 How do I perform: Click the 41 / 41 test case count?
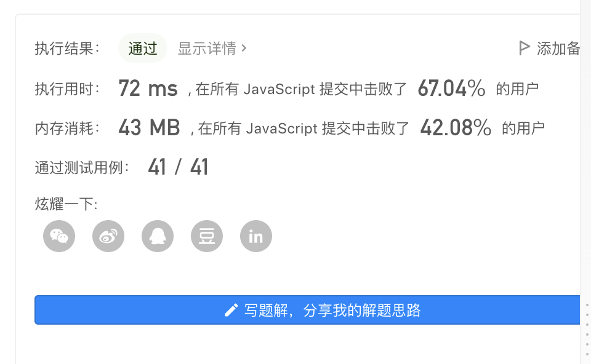tap(179, 166)
